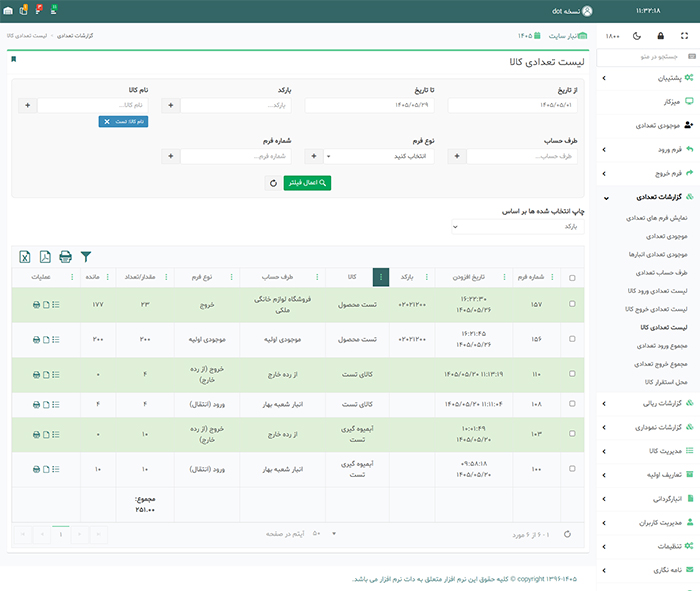Open نمایش فرم های تعدادی submenu item
The height and width of the screenshot is (591, 700).
(x=656, y=218)
